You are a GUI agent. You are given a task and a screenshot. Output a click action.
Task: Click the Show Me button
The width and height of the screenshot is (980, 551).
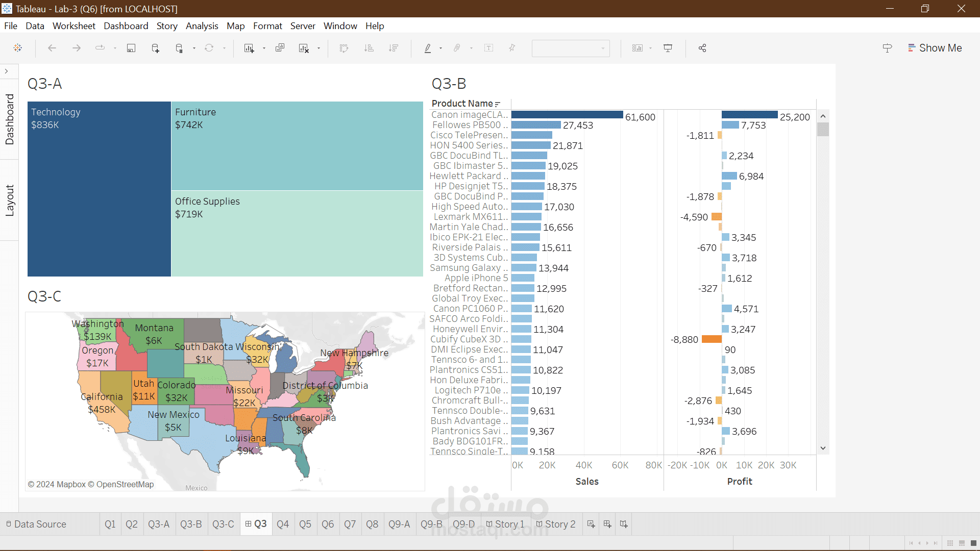935,48
